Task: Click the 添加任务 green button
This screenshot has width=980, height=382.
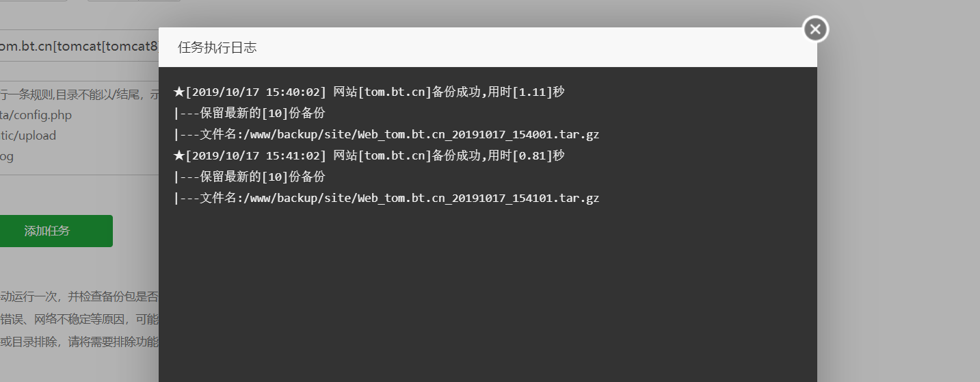Action: (x=47, y=231)
